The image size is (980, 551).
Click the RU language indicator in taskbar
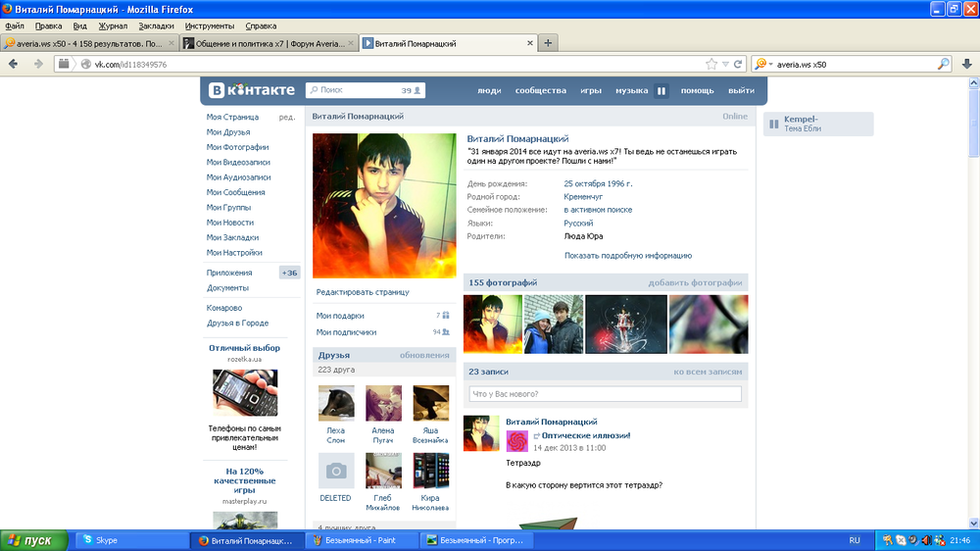(x=855, y=540)
